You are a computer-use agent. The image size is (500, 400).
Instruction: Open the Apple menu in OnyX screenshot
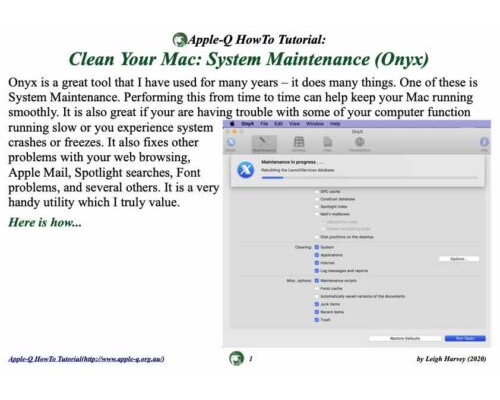[x=232, y=124]
